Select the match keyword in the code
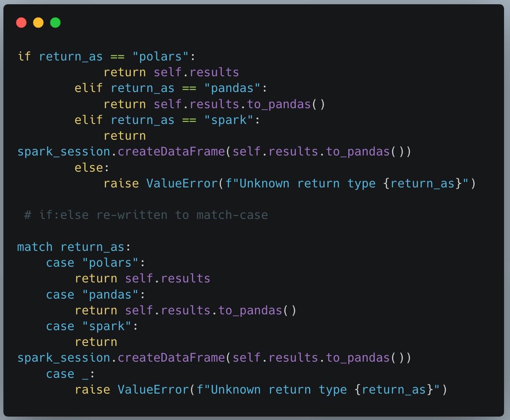 point(34,247)
